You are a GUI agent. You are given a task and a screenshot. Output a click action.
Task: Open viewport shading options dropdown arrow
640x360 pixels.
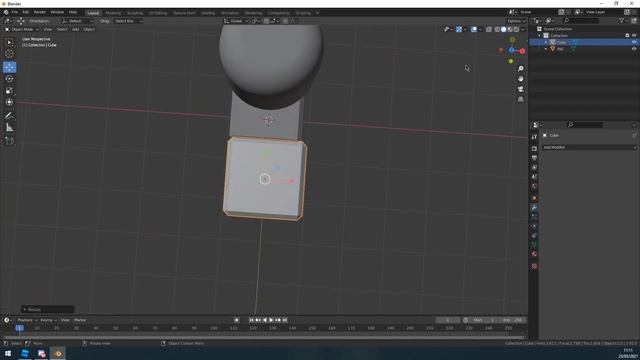pos(523,29)
